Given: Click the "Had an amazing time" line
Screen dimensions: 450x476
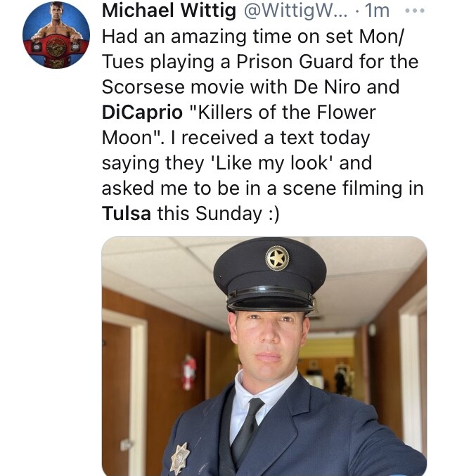Looking at the screenshot, I should [x=253, y=37].
